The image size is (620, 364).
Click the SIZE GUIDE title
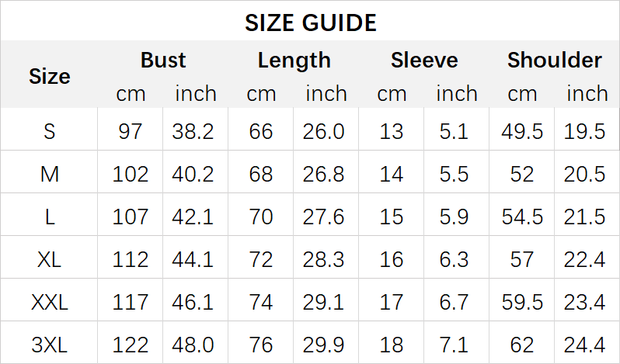tap(310, 23)
